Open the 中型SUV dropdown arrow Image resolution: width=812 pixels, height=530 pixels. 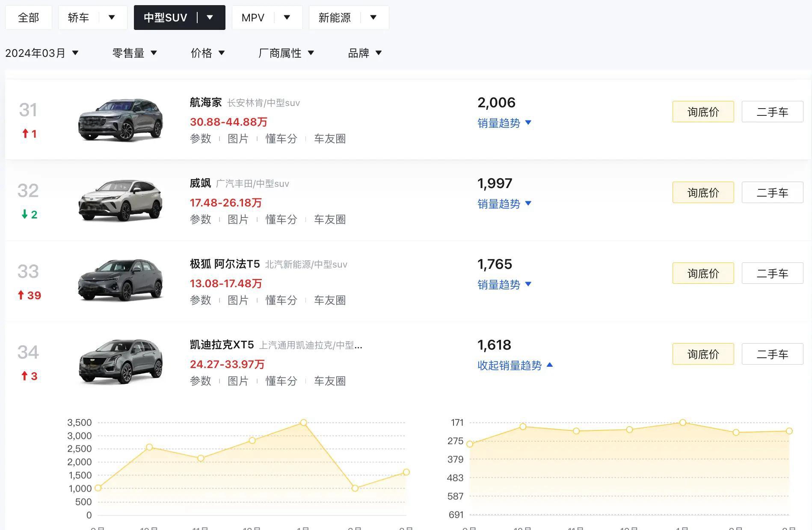click(x=210, y=18)
